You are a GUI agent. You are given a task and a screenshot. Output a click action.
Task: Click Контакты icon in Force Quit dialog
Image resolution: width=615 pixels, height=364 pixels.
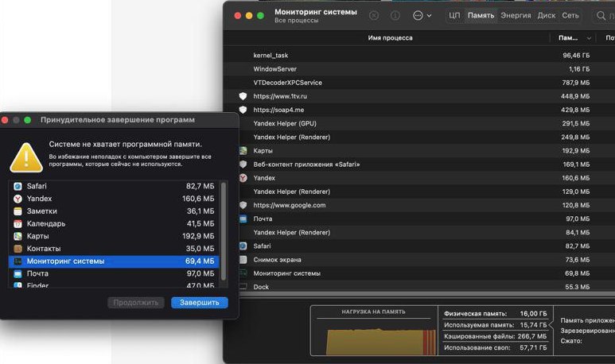(18, 249)
